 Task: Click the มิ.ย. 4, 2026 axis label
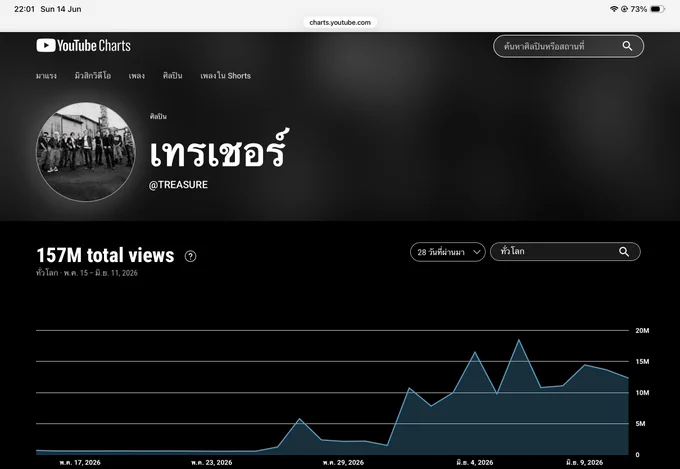coord(475,462)
